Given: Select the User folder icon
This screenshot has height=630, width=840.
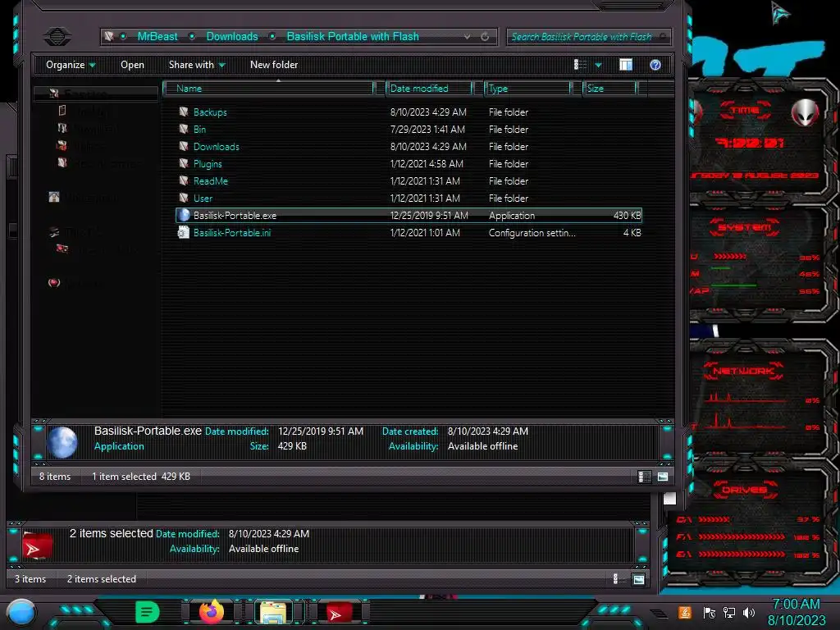Looking at the screenshot, I should [x=184, y=199].
